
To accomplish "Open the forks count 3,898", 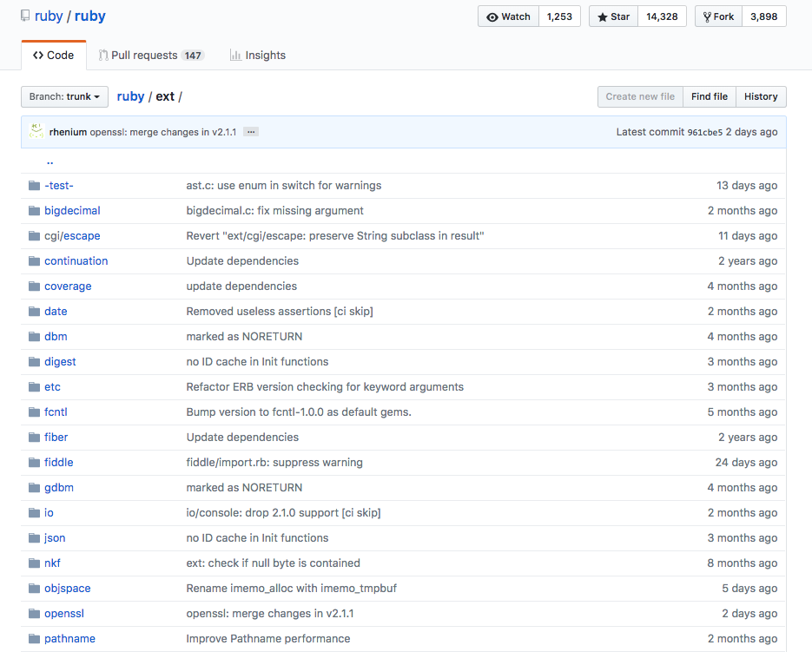I will [764, 16].
